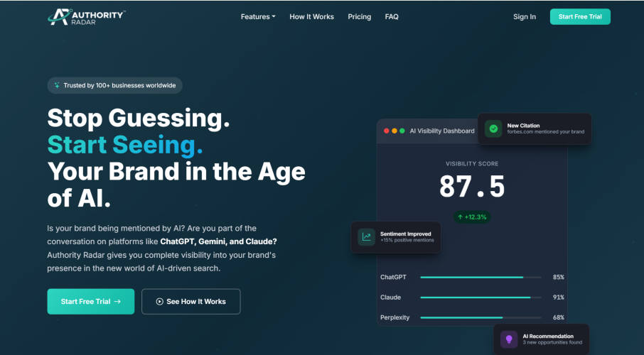The image size is (644, 355).
Task: Click yellow dot in dashboard window header
Action: (395, 131)
